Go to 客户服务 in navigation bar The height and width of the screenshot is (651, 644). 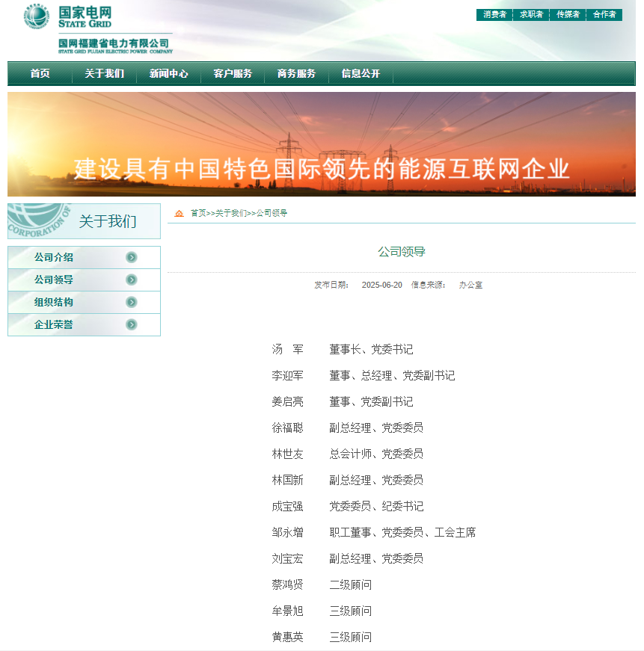coord(233,74)
